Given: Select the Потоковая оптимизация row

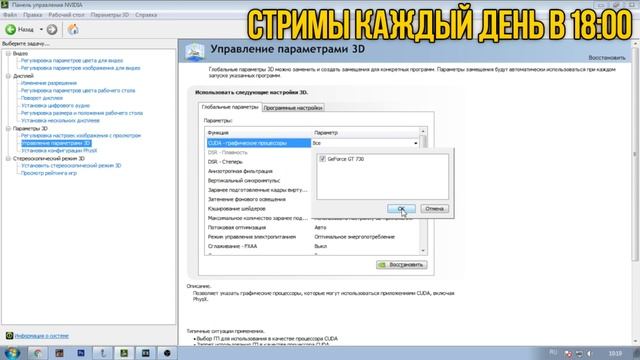Looking at the screenshot, I should [313, 228].
